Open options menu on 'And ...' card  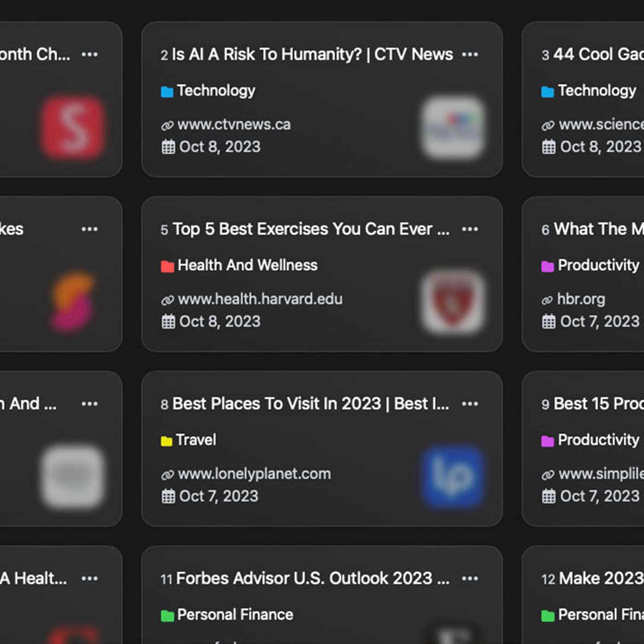[x=89, y=404]
